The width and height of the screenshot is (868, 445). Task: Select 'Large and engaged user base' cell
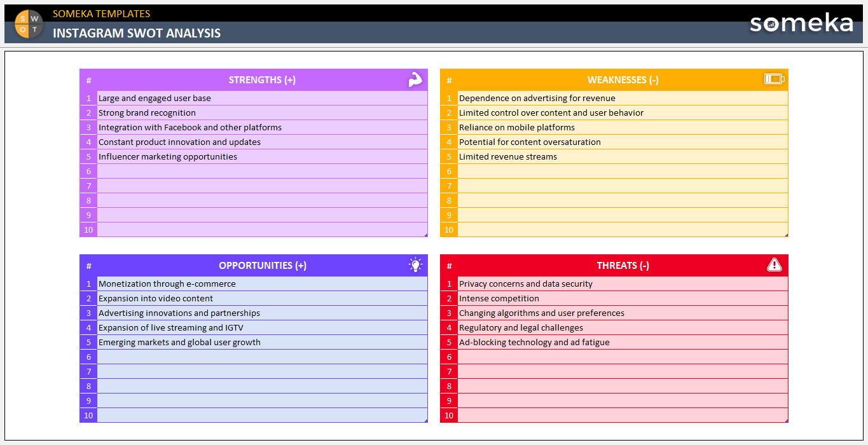[x=262, y=99]
